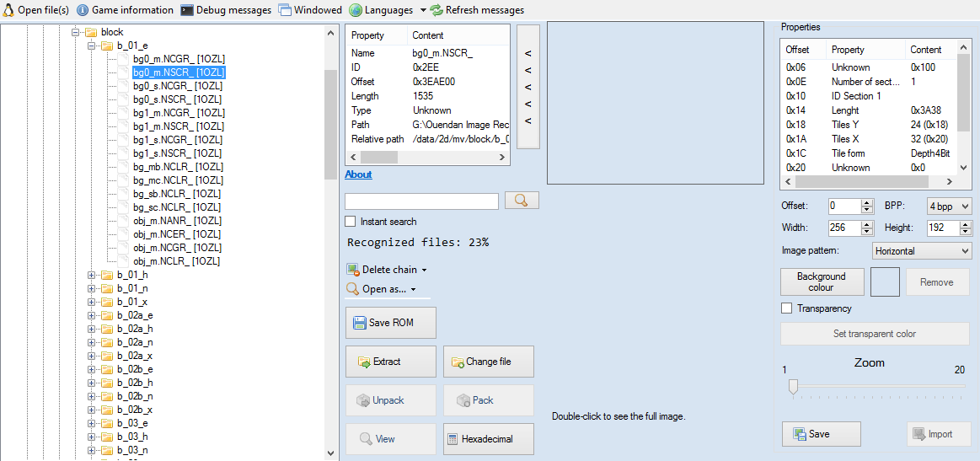Click the Refresh messages icon
Screen dimensions: 980x461
(x=436, y=10)
